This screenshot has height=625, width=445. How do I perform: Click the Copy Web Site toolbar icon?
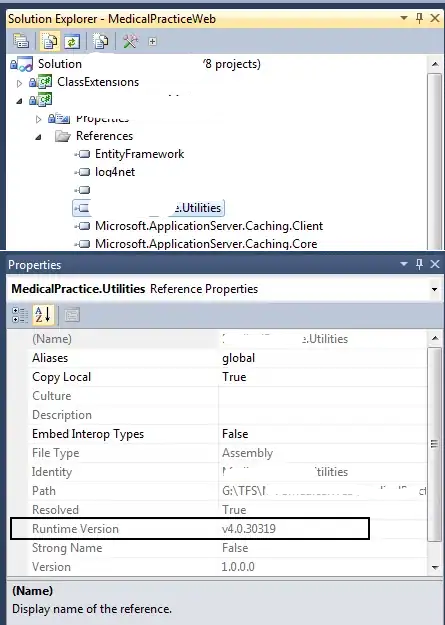click(x=100, y=41)
